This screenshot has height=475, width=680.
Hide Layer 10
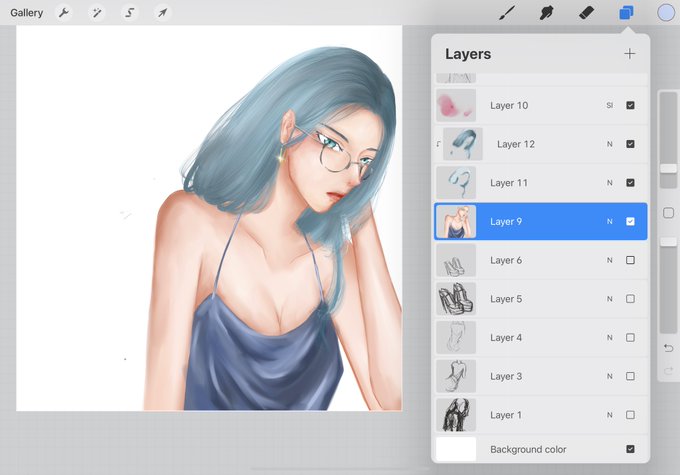630,105
